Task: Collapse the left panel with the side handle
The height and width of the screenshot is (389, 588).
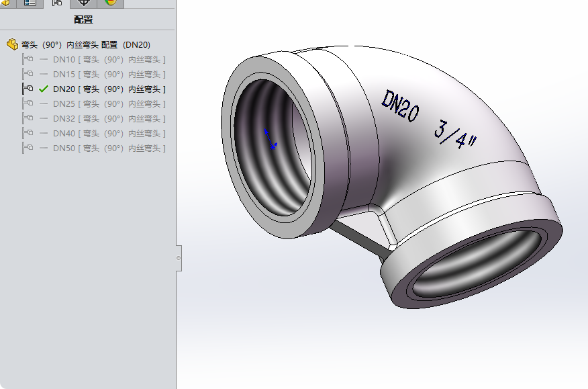Action: click(179, 258)
